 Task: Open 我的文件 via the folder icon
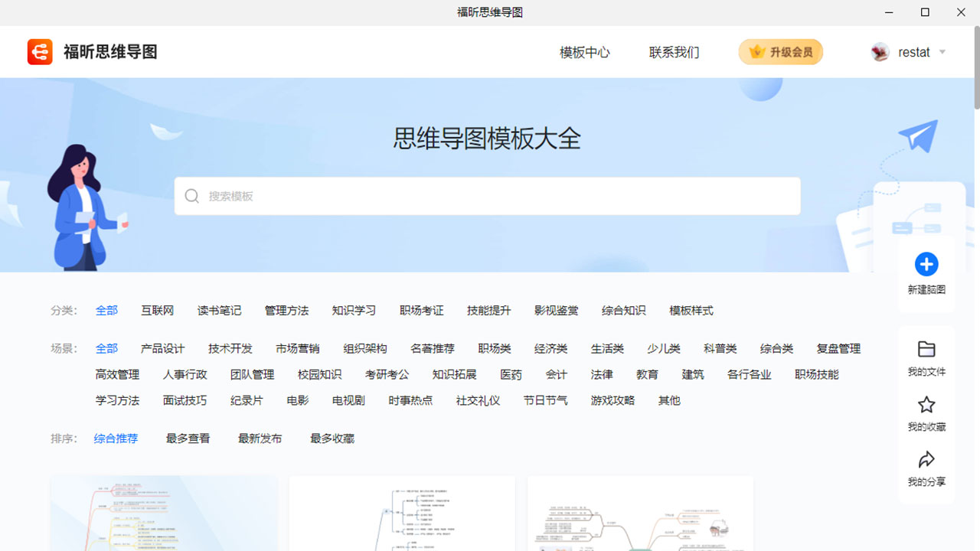click(926, 350)
